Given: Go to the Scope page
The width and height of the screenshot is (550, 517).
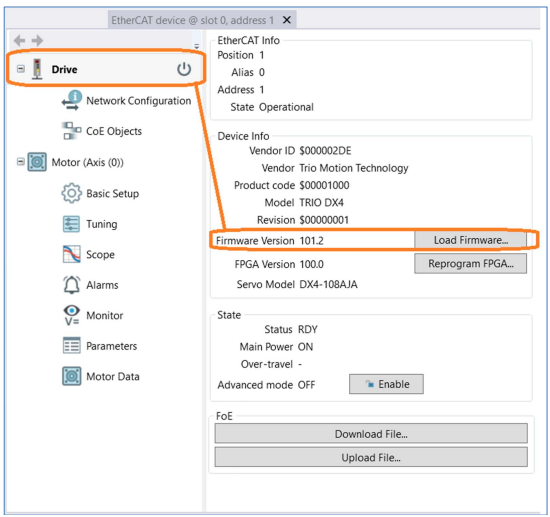Looking at the screenshot, I should (x=100, y=255).
